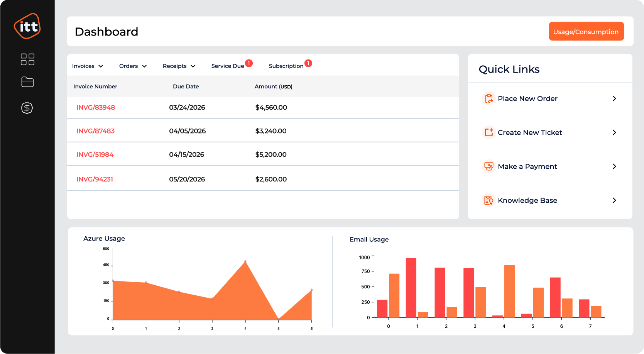Click the Quick Links heading

509,69
